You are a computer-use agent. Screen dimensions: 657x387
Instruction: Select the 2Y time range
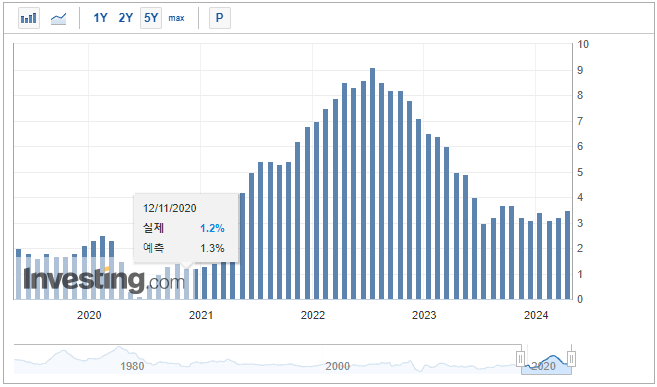(x=126, y=18)
